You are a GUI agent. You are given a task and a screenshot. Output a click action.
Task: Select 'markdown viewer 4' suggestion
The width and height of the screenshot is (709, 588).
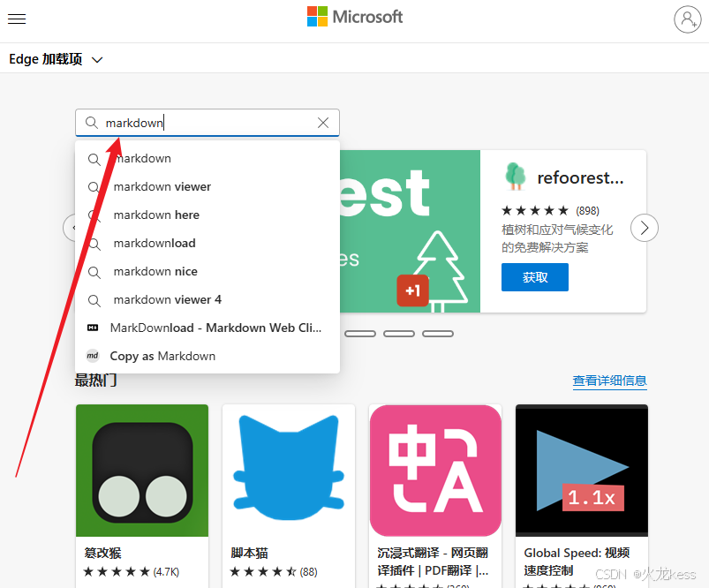[207, 300]
